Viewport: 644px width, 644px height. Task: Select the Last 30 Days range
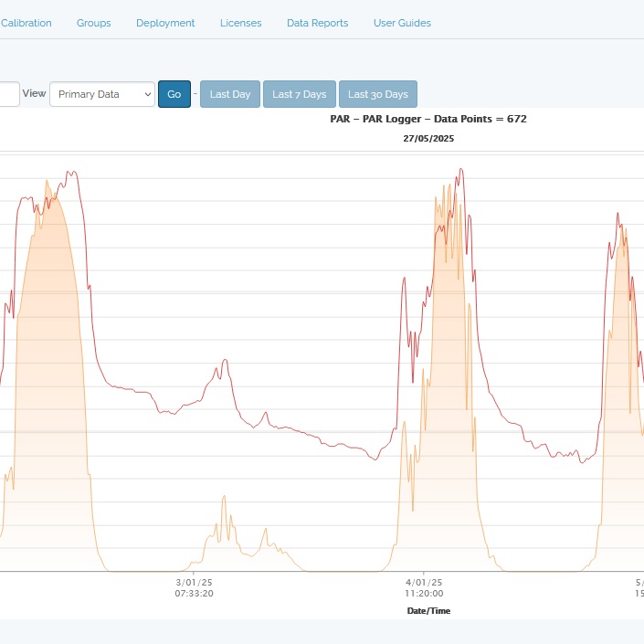377,94
